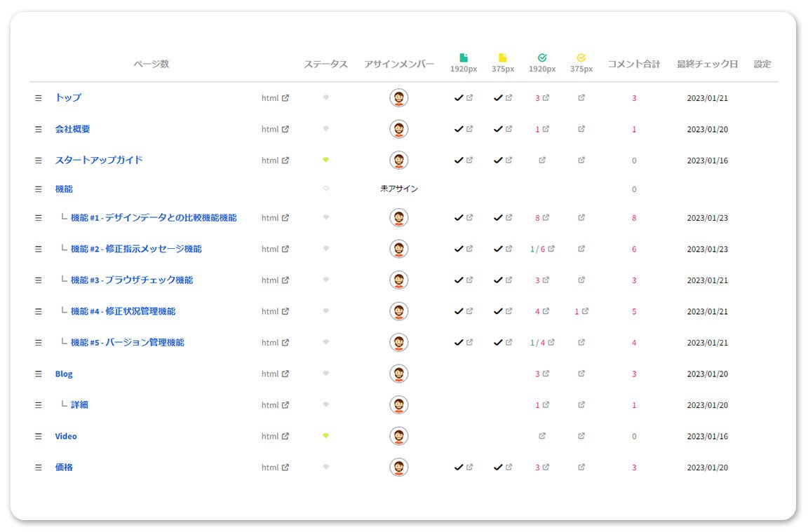Click the assigned member avatar for 価格
This screenshot has height=532, width=808.
[399, 468]
